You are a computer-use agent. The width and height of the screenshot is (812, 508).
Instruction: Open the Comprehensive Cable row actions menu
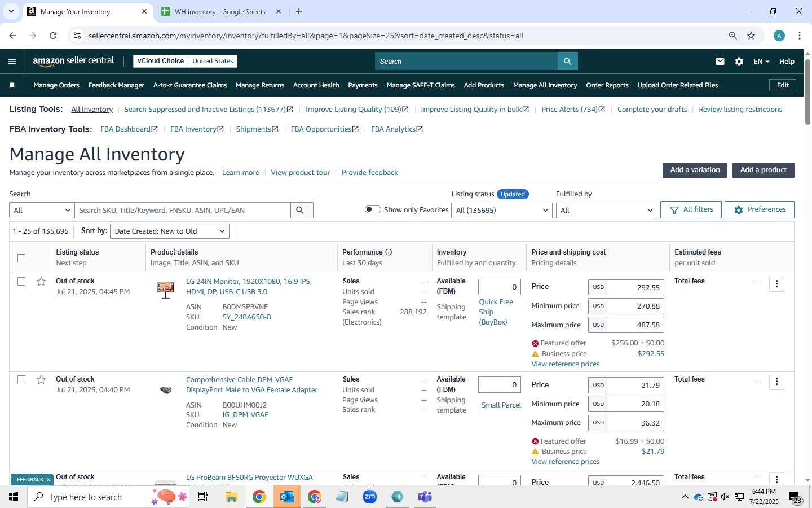point(776,382)
